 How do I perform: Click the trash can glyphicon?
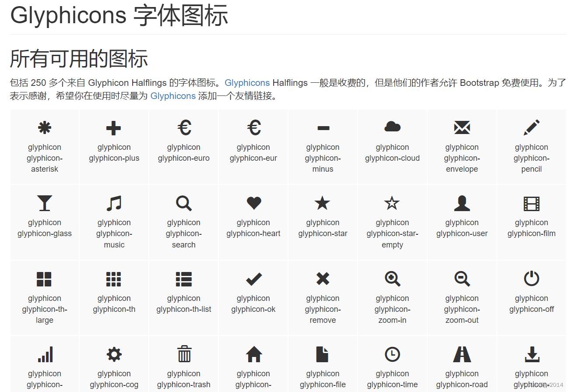(x=184, y=354)
